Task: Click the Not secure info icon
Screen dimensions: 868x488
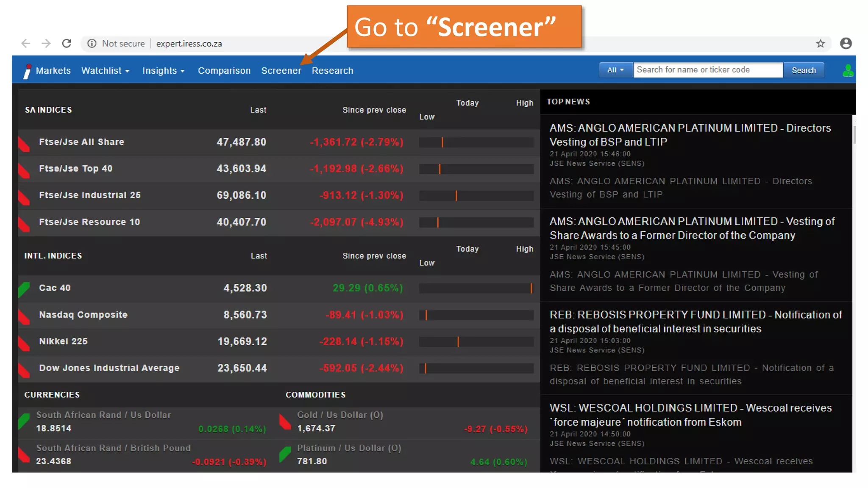Action: 92,43
